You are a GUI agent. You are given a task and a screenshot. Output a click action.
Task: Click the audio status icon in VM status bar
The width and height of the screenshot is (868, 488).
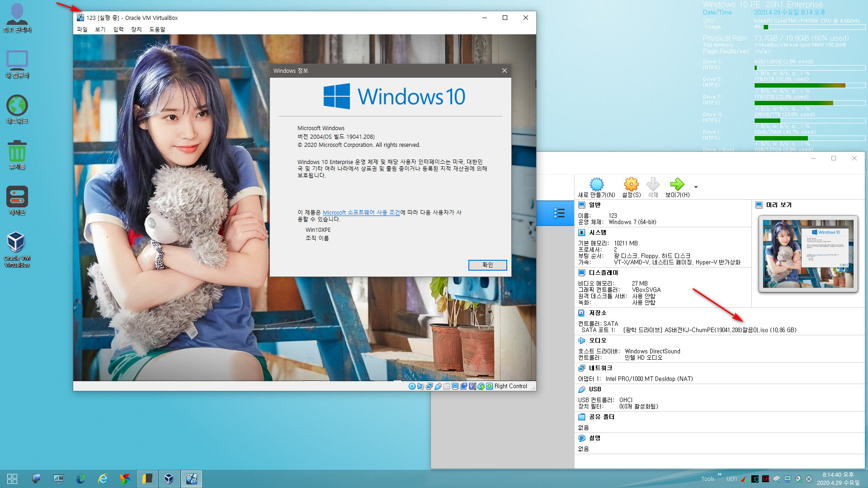pos(420,386)
